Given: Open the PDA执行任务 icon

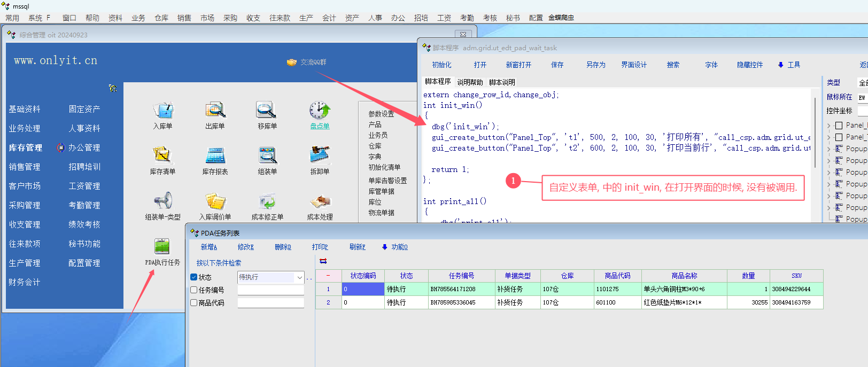Looking at the screenshot, I should [x=162, y=247].
